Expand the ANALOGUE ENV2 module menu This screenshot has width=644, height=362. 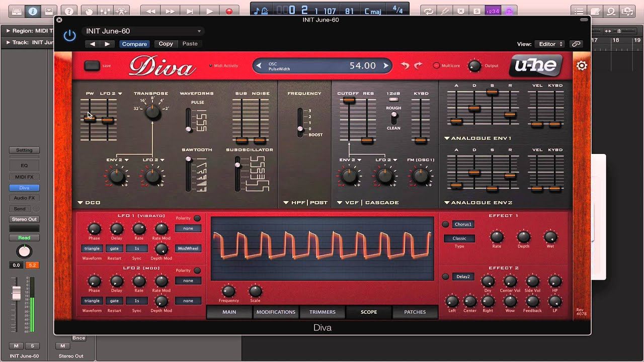477,203
